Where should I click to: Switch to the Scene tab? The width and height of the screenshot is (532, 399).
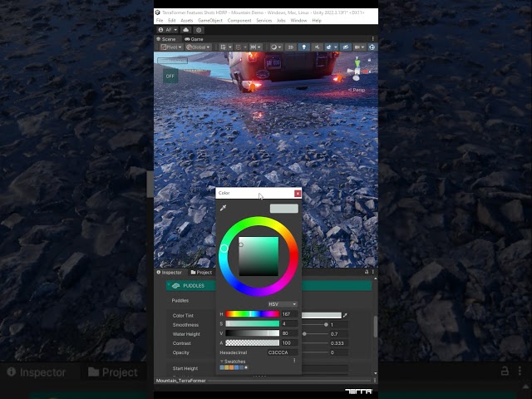click(x=166, y=39)
